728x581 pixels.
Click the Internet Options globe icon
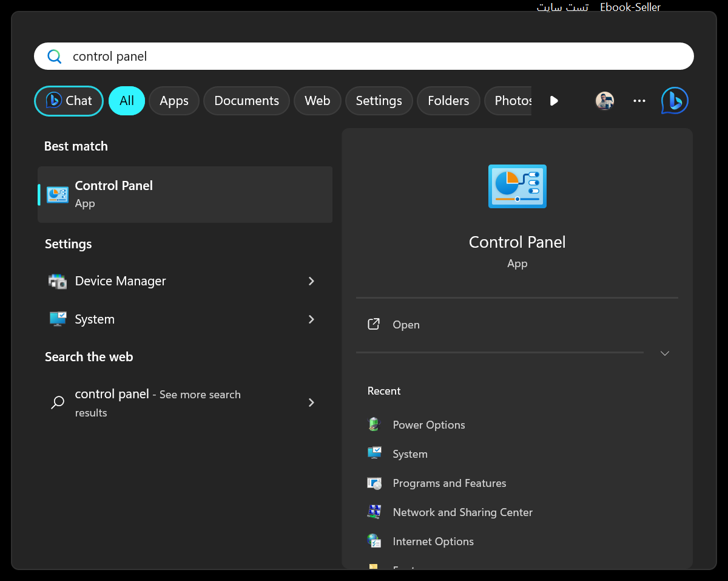click(x=374, y=541)
